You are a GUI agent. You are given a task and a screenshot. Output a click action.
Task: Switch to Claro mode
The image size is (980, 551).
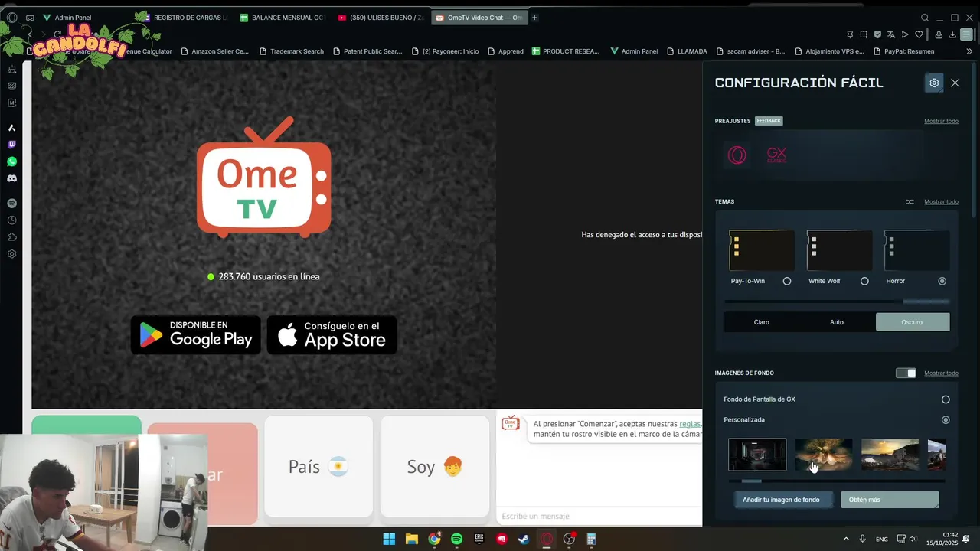coord(762,322)
